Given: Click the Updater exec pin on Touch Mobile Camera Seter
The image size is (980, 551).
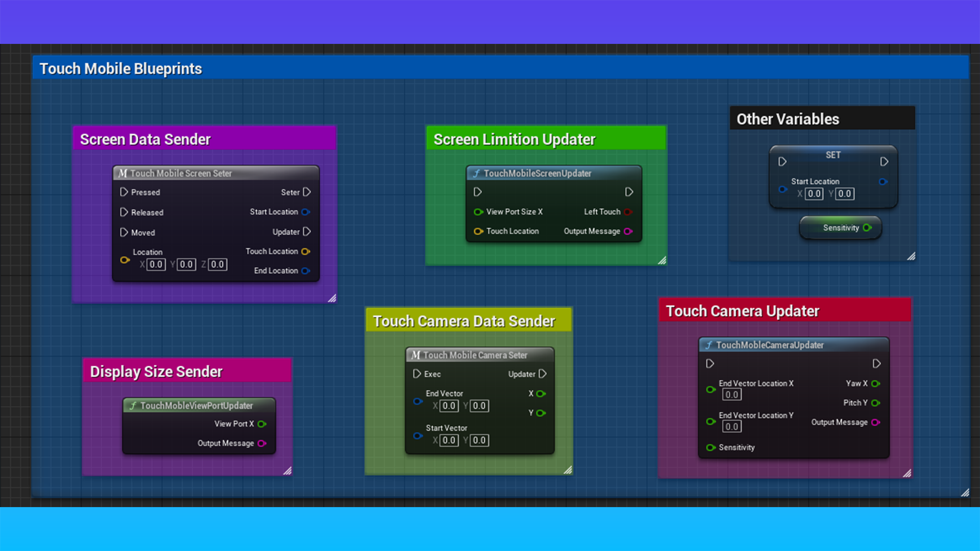Looking at the screenshot, I should (x=543, y=374).
